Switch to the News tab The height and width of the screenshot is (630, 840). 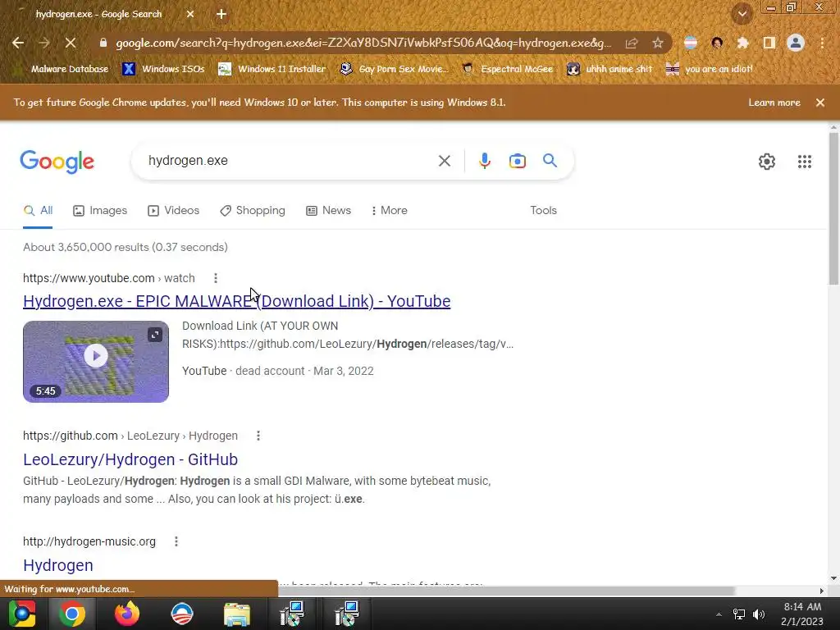[x=328, y=211]
